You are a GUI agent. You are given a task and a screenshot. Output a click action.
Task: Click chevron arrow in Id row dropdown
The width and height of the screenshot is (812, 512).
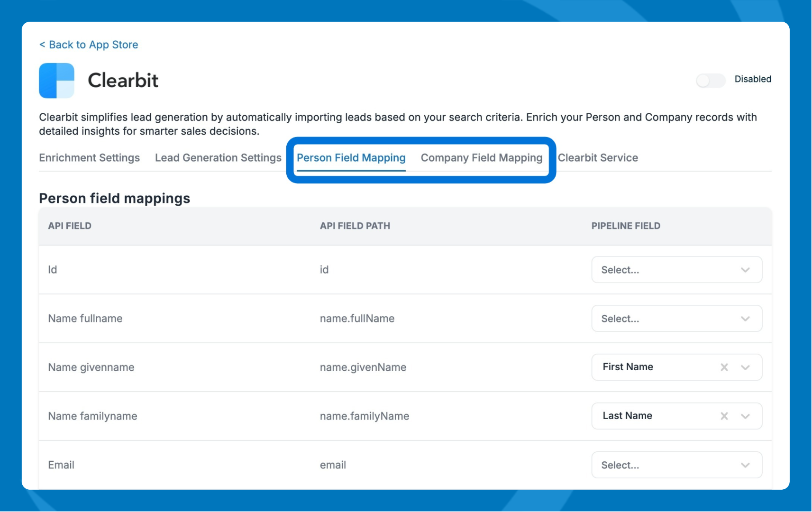tap(745, 270)
